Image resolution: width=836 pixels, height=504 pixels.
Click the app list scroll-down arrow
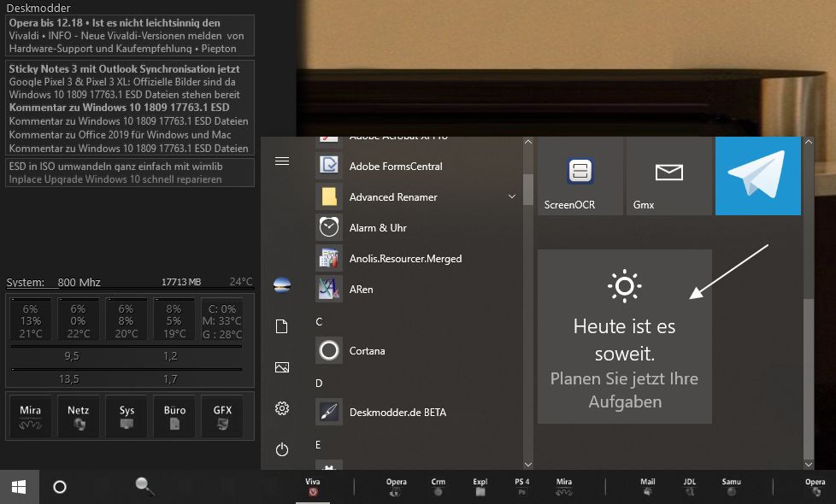527,464
